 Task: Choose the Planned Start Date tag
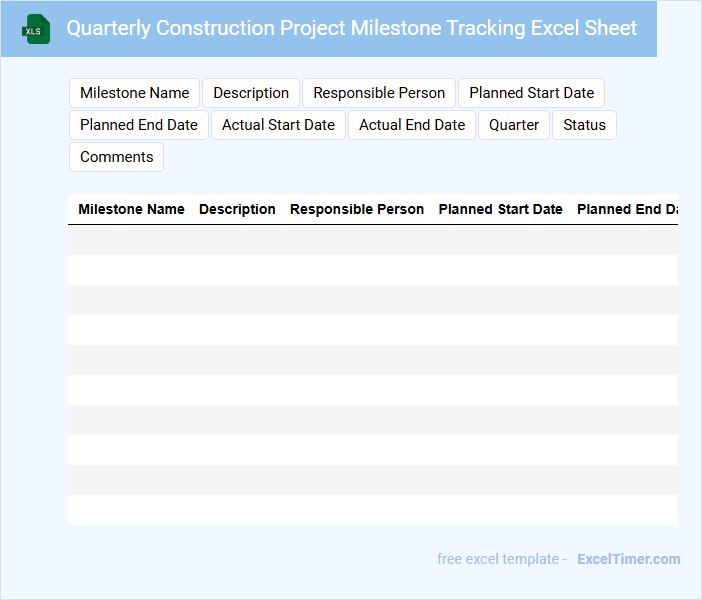coord(531,93)
